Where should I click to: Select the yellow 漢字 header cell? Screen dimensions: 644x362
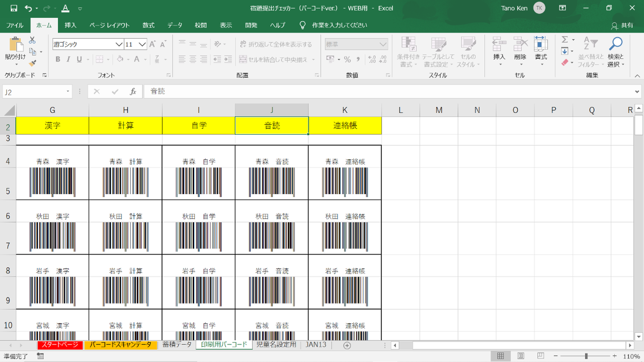point(52,126)
